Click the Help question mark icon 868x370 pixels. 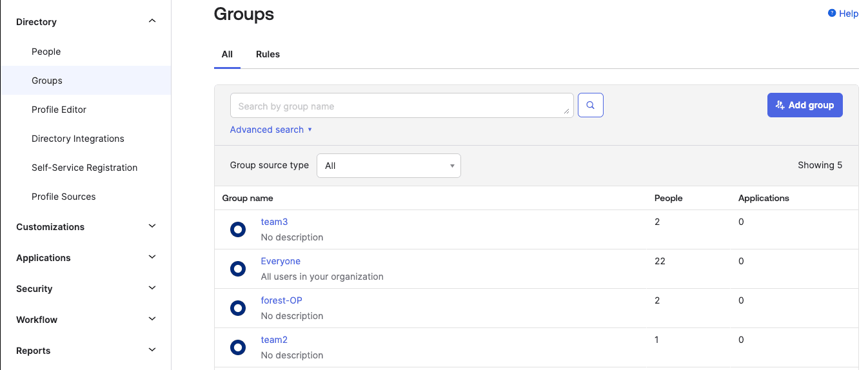pos(832,13)
